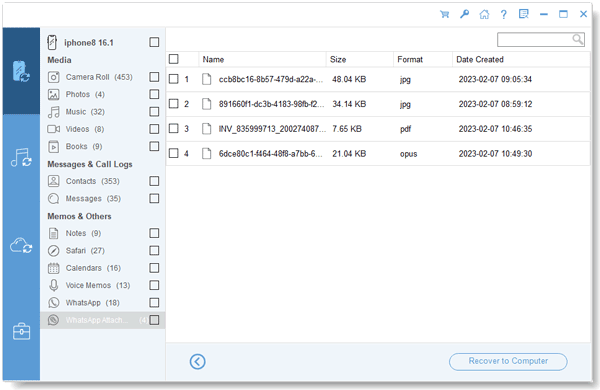Open help question mark icon
Screen dimensions: 600x390
[x=504, y=15]
